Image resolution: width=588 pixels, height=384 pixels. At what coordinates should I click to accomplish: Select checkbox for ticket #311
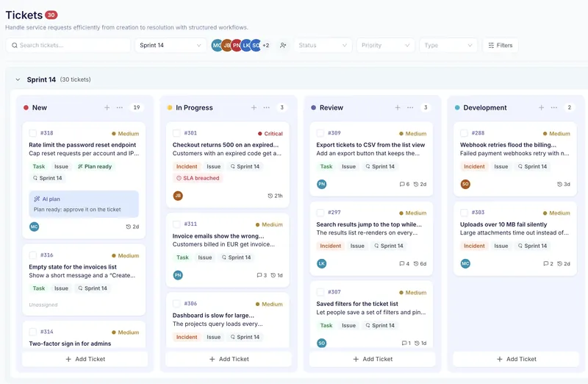(176, 224)
